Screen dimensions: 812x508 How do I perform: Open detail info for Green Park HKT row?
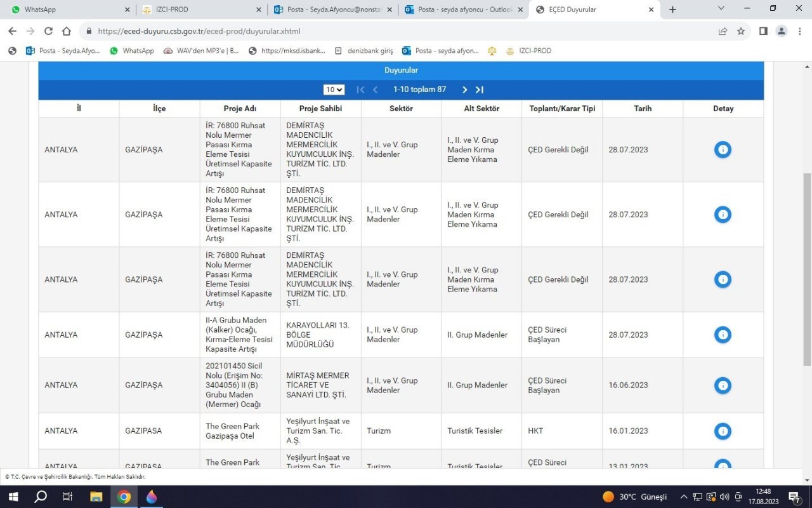click(x=723, y=431)
